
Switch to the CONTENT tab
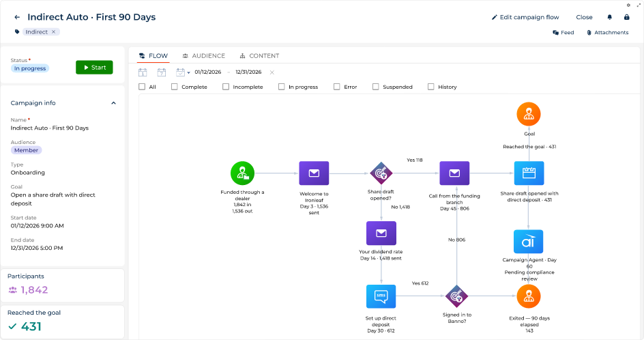pyautogui.click(x=259, y=55)
